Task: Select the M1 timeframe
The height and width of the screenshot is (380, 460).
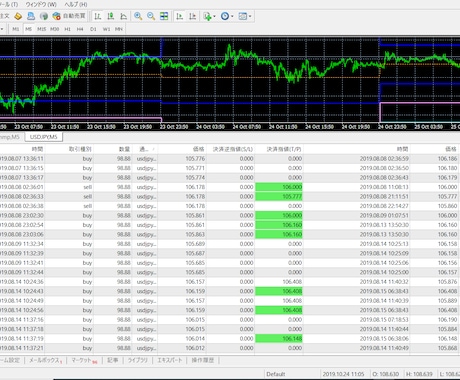Action: coord(16,29)
